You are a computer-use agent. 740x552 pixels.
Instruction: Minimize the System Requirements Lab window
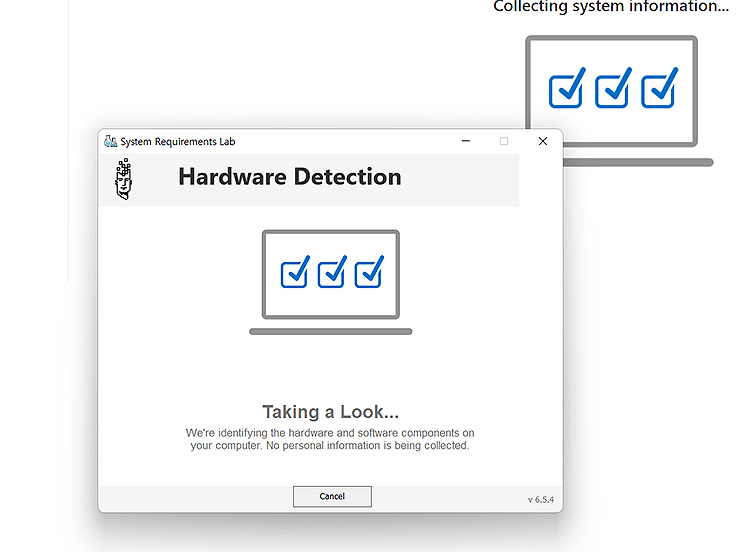pyautogui.click(x=466, y=141)
